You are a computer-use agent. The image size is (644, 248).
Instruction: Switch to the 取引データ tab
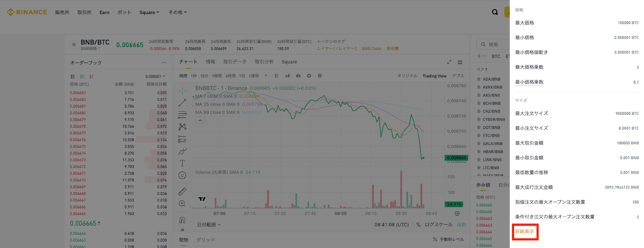click(235, 62)
